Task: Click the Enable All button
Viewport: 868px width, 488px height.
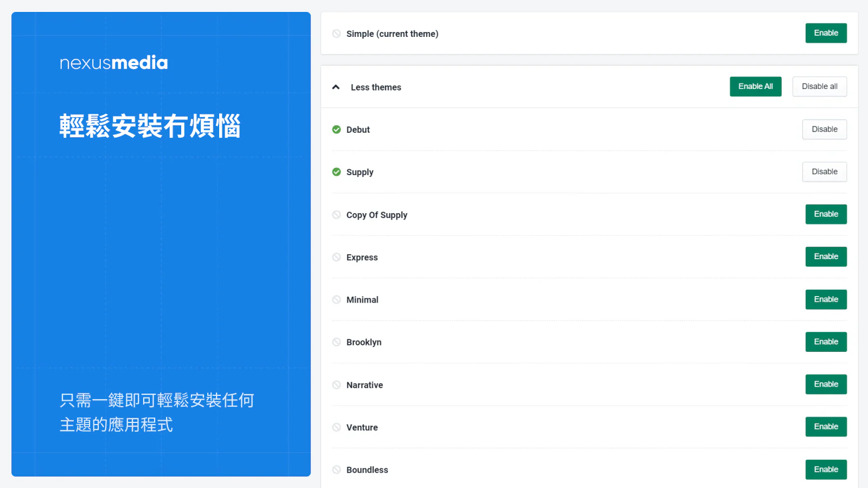Action: pyautogui.click(x=755, y=86)
